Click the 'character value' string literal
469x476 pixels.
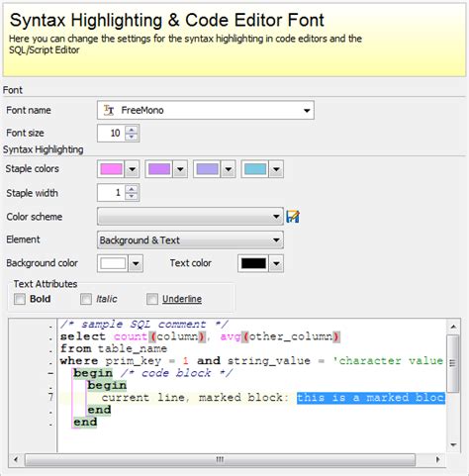click(388, 361)
